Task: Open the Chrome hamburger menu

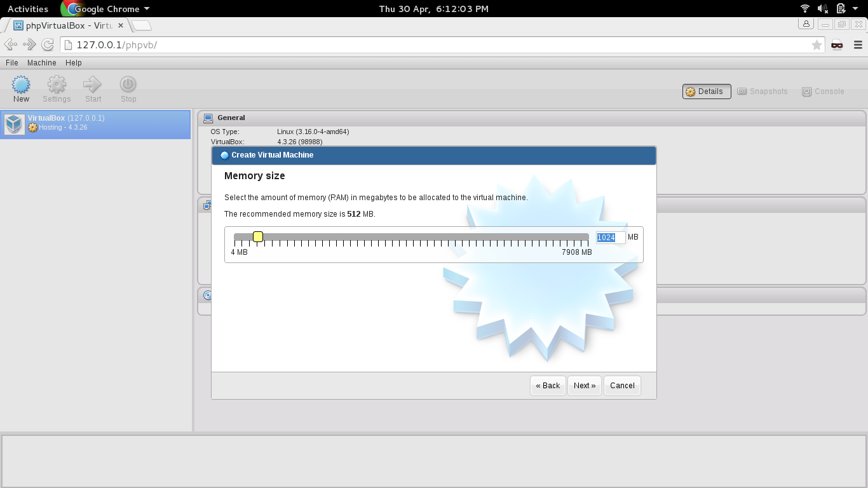Action: (x=858, y=44)
